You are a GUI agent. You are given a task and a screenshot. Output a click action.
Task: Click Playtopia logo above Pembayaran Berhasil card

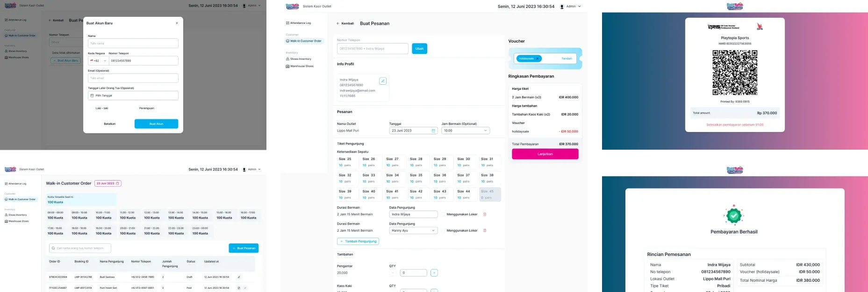point(735,170)
